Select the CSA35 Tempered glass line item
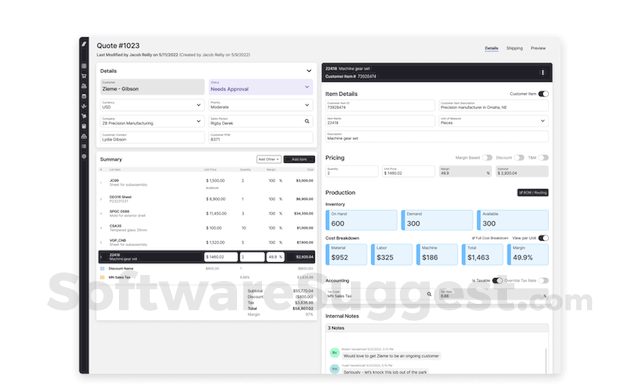 [207, 228]
